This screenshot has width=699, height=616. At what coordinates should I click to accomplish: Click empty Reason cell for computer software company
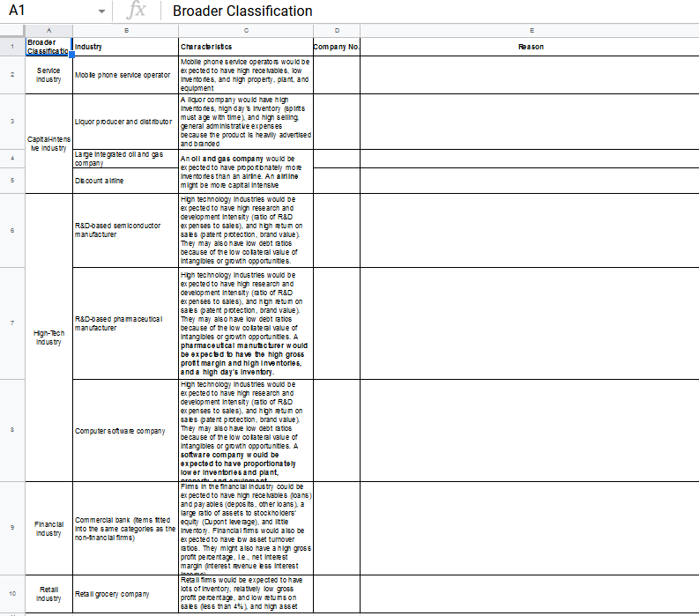click(530, 431)
